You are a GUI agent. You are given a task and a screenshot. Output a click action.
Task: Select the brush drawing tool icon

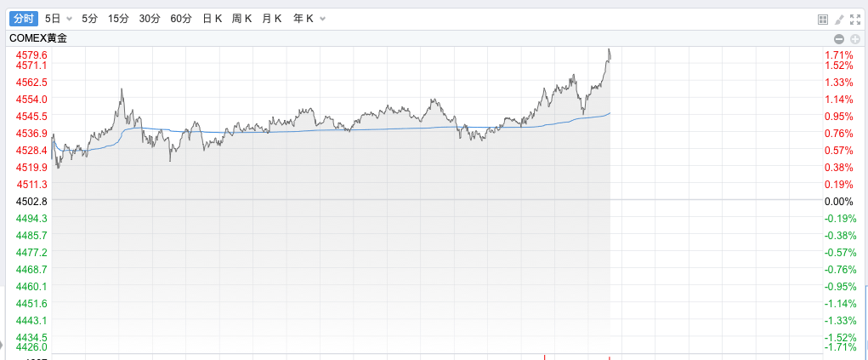tap(839, 19)
